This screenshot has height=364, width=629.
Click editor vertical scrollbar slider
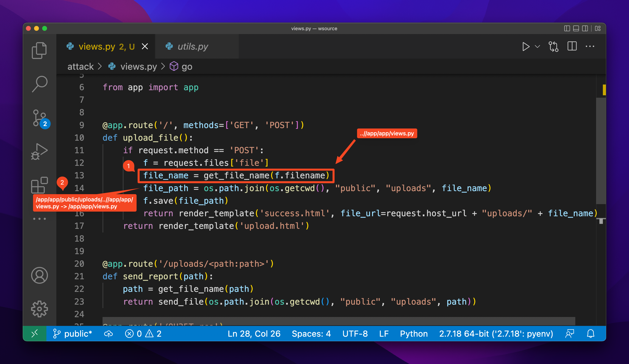click(601, 151)
